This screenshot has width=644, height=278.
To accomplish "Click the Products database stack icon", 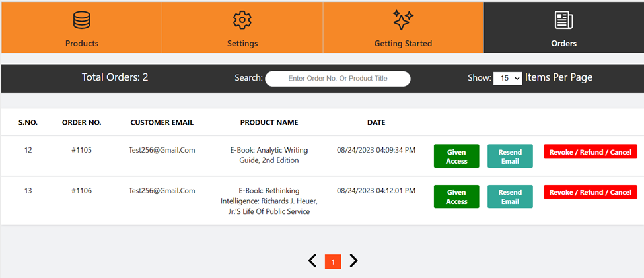I will click(82, 20).
